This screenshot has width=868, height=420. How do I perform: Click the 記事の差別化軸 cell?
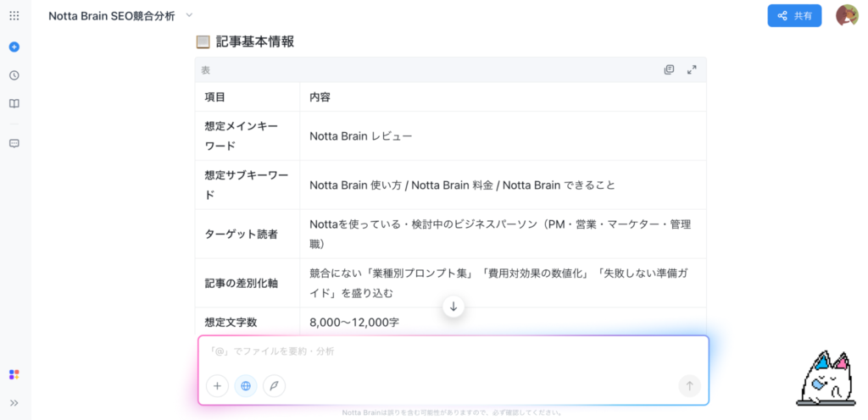click(x=248, y=284)
